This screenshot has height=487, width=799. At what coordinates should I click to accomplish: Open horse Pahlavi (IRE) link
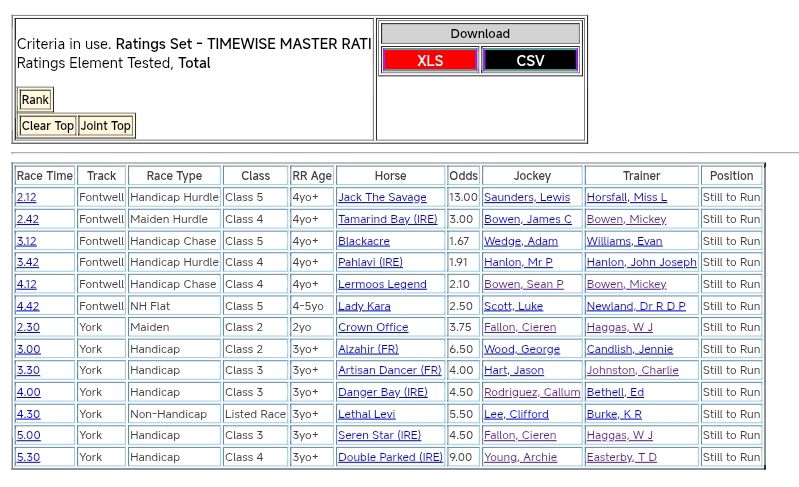[x=370, y=263]
